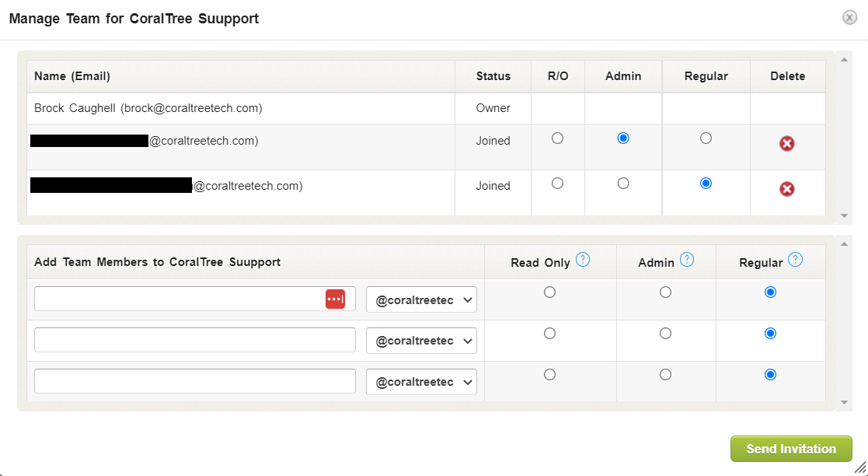Click the help icon next to Read Only

[x=583, y=261]
